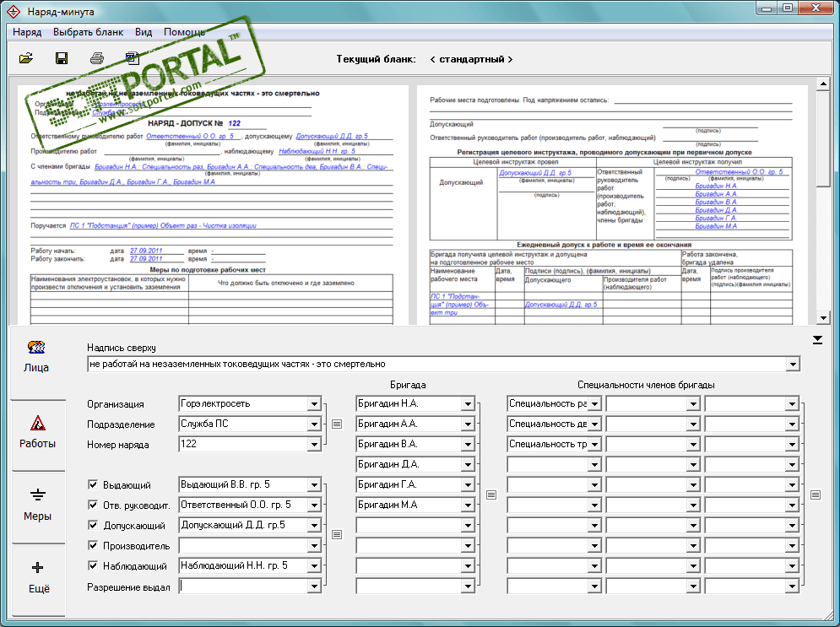Click the list icon right of Бригада column
This screenshot has width=840, height=627.
pyautogui.click(x=491, y=495)
